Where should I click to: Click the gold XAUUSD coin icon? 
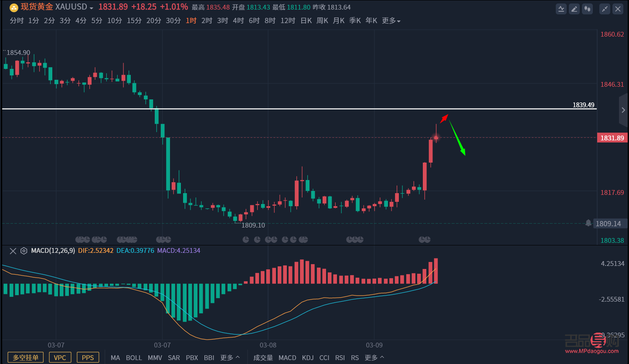point(14,7)
